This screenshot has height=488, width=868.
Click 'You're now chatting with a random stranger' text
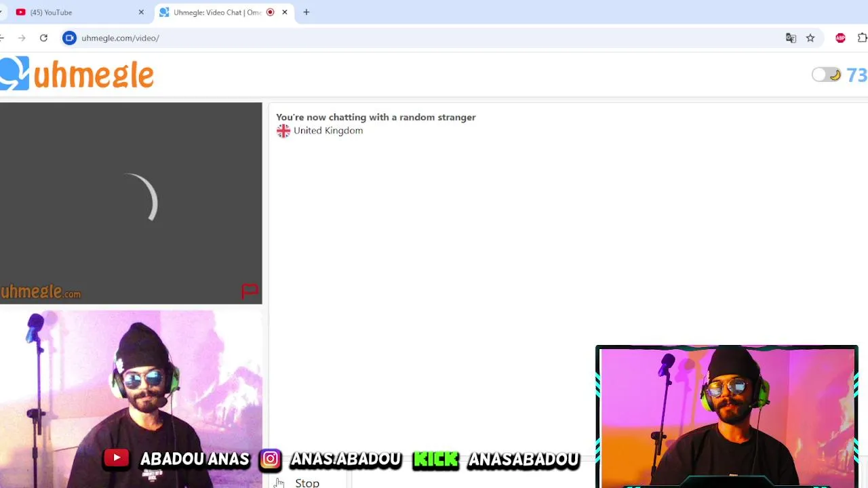coord(376,117)
